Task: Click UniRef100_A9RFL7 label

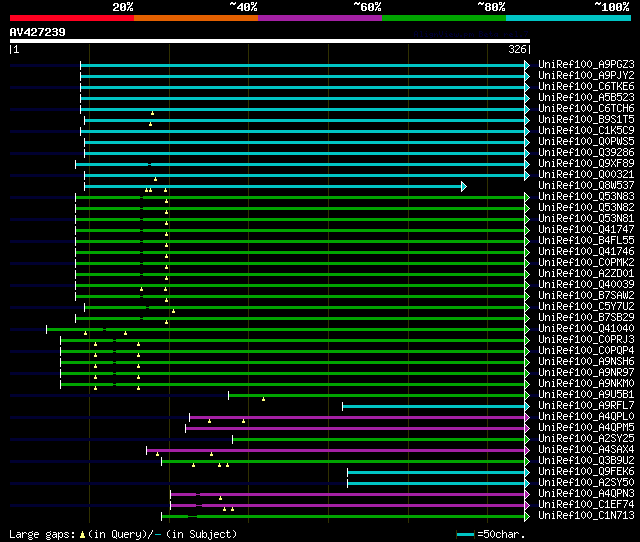Action: 586,406
